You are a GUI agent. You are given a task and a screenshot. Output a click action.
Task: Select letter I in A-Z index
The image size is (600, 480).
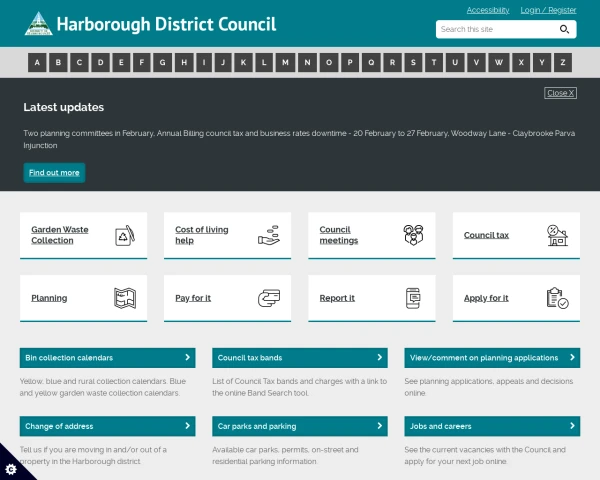coord(204,62)
